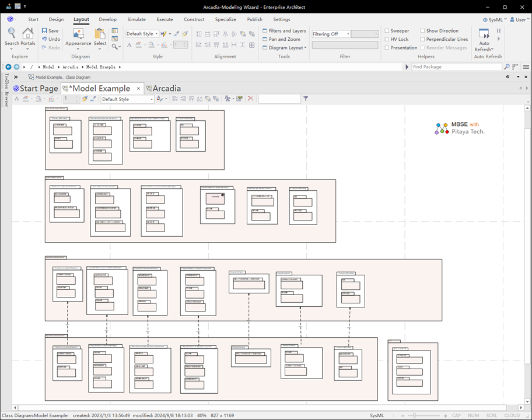Open the Diagram Layout dropdown
Image resolution: width=532 pixels, height=420 pixels.
(284, 47)
